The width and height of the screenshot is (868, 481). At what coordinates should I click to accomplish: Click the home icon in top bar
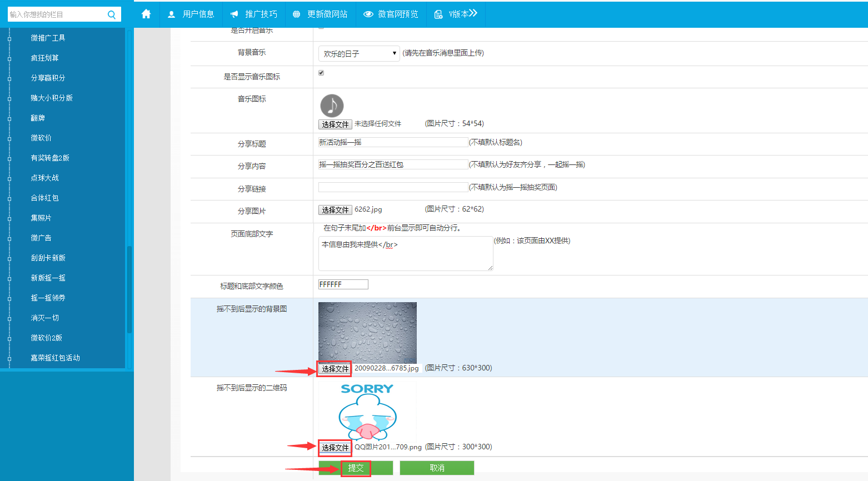(146, 14)
